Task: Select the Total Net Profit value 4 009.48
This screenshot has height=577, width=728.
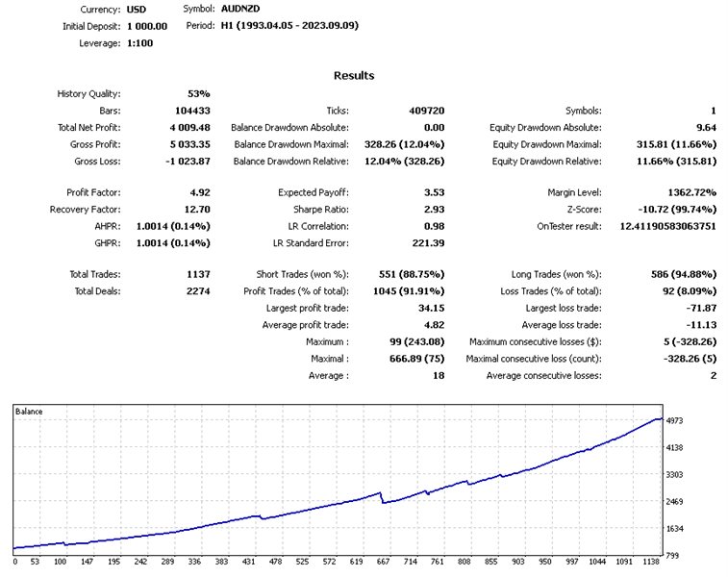Action: (189, 127)
